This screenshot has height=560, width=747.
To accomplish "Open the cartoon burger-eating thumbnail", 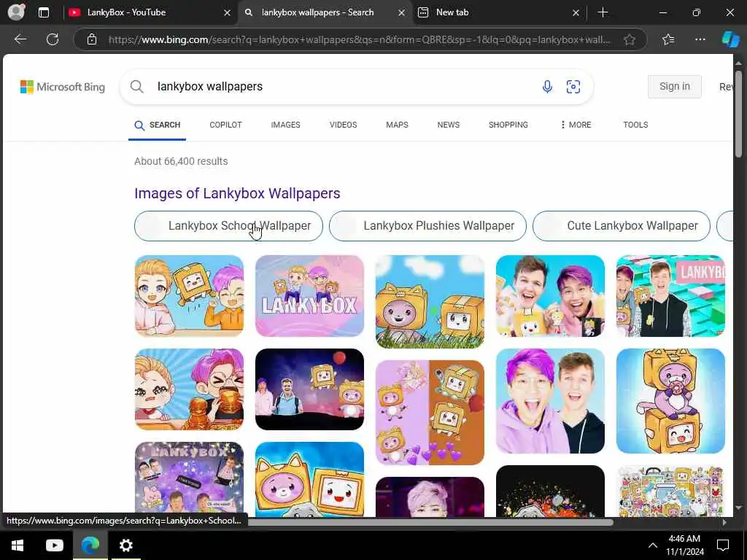I will click(189, 389).
